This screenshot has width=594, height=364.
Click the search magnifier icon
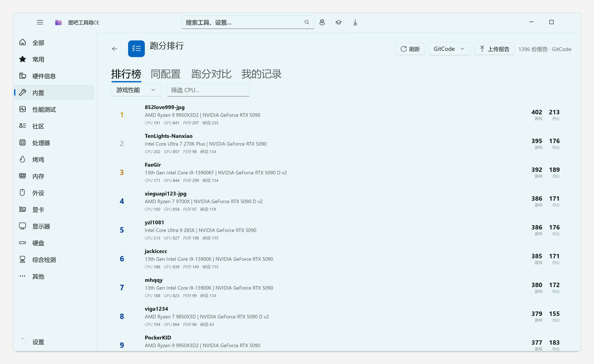tap(307, 22)
